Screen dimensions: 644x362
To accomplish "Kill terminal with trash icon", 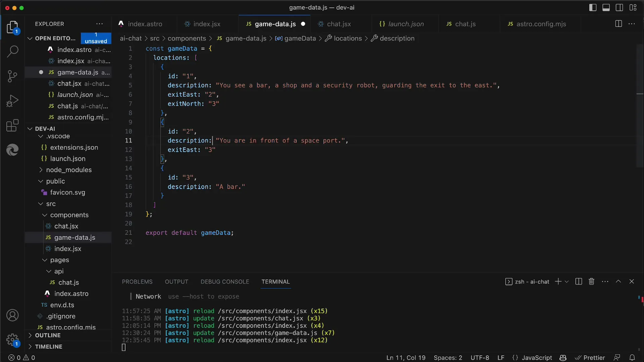I will (592, 281).
